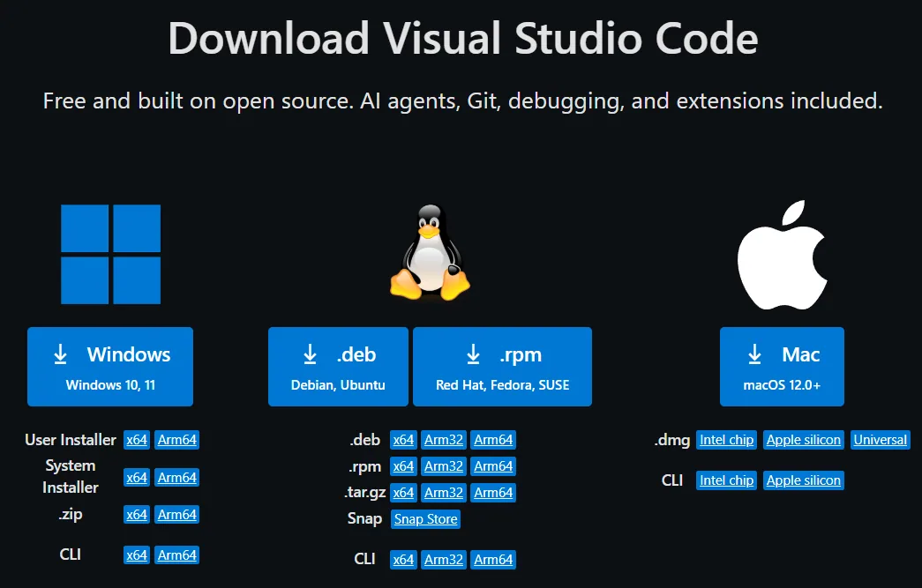The height and width of the screenshot is (588, 922).
Task: Download the .rpm package for Red Hat, Fedora, SUSE
Action: pyautogui.click(x=502, y=367)
